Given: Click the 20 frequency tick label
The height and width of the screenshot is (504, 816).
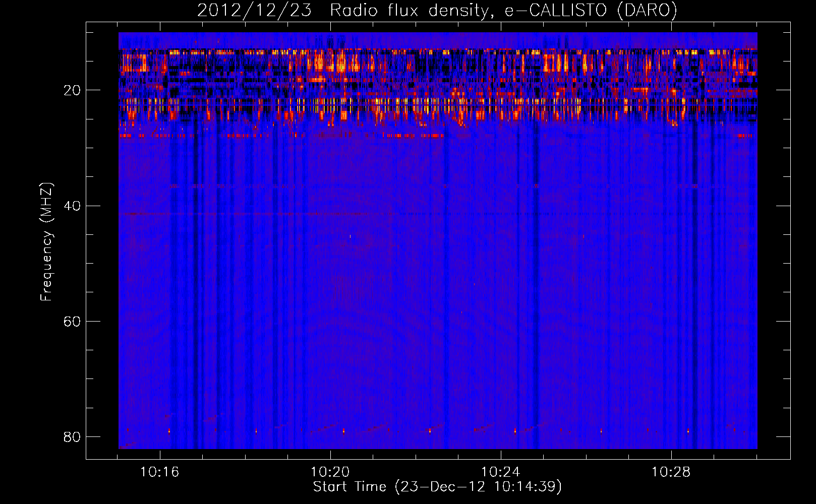Looking at the screenshot, I should click(x=72, y=90).
